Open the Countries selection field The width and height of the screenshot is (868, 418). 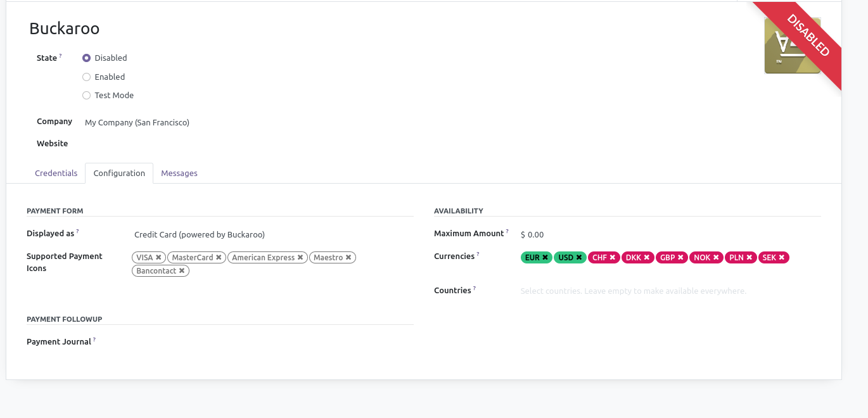(670, 291)
